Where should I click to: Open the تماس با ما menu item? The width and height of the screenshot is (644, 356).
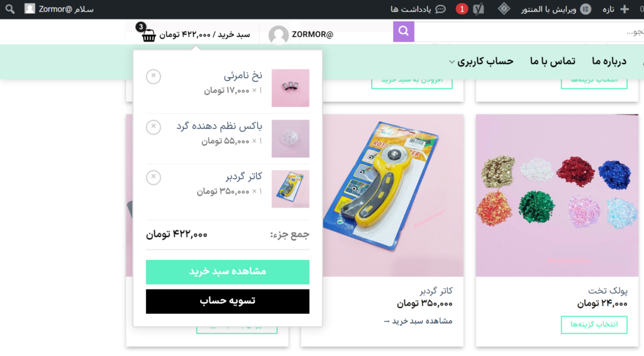pyautogui.click(x=552, y=62)
